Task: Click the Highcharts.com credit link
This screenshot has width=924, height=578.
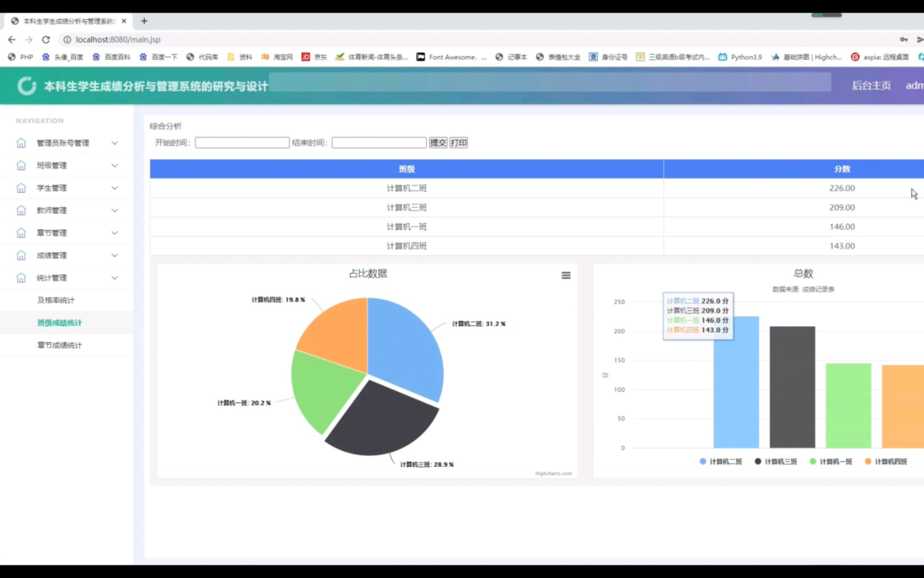Action: (553, 473)
